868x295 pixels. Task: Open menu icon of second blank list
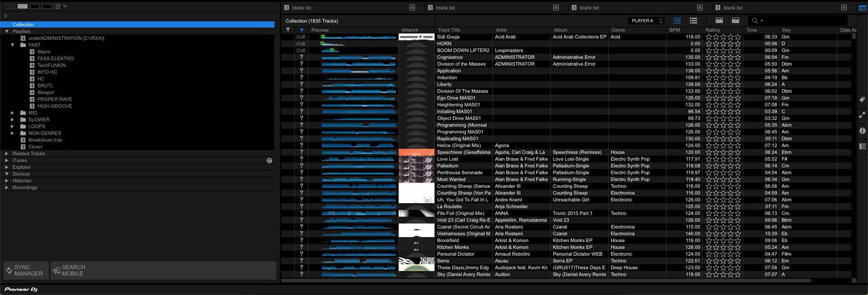click(x=556, y=8)
